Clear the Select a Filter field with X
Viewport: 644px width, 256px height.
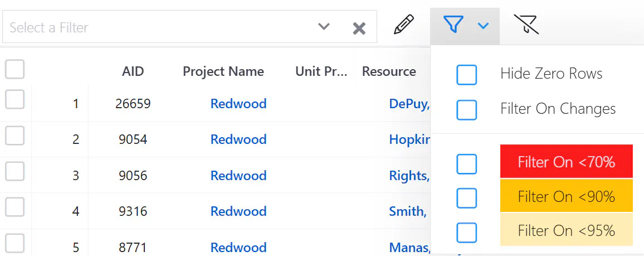pos(359,28)
